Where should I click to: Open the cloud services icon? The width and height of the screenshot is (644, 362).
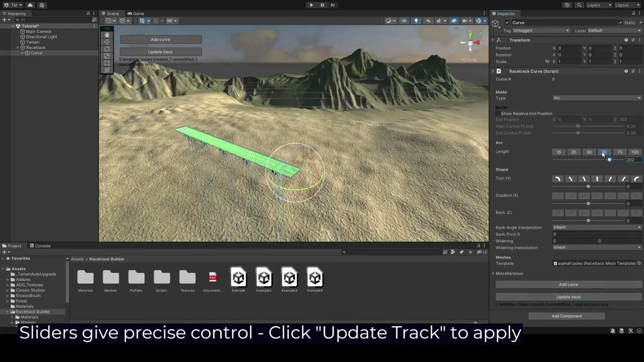coord(30,5)
